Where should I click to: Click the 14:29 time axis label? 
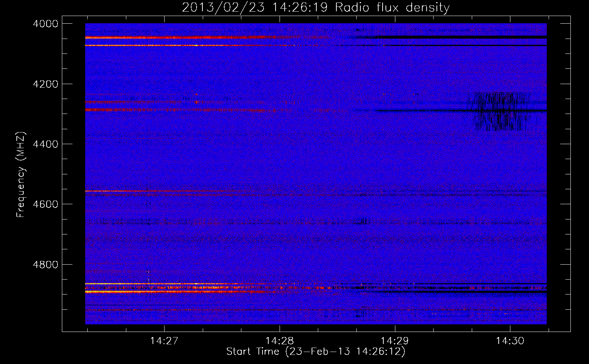[x=395, y=341]
